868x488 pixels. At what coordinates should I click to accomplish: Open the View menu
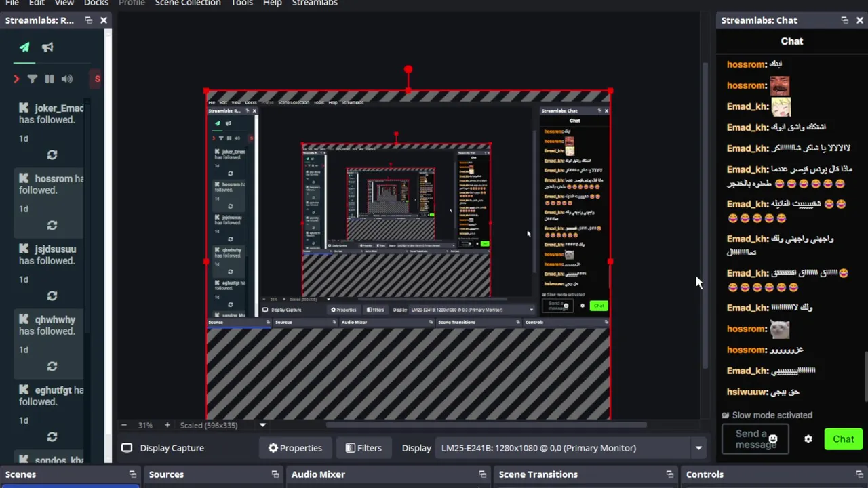click(64, 3)
